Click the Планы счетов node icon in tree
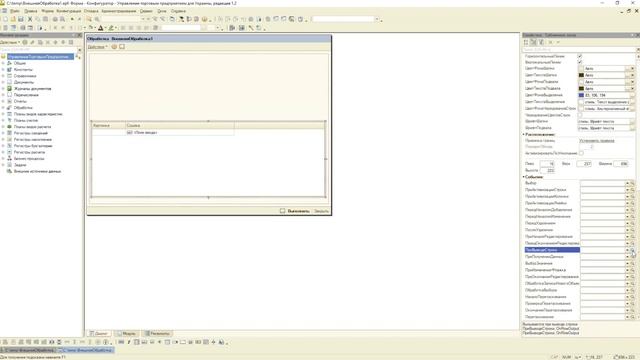 point(9,120)
